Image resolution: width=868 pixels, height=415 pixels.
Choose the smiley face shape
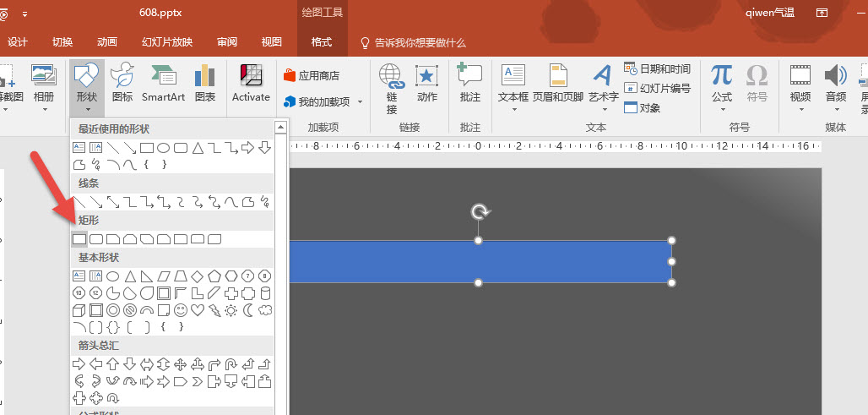click(181, 310)
